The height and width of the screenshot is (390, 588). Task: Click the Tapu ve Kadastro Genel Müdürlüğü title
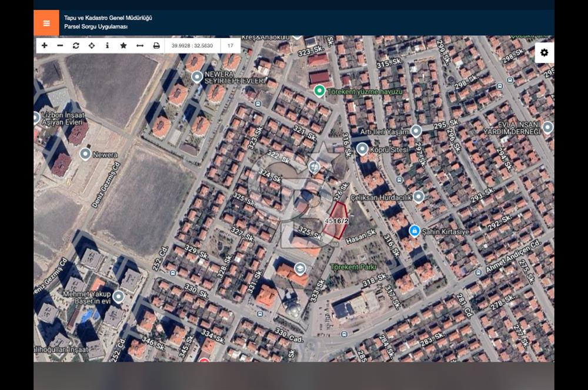[x=108, y=18]
